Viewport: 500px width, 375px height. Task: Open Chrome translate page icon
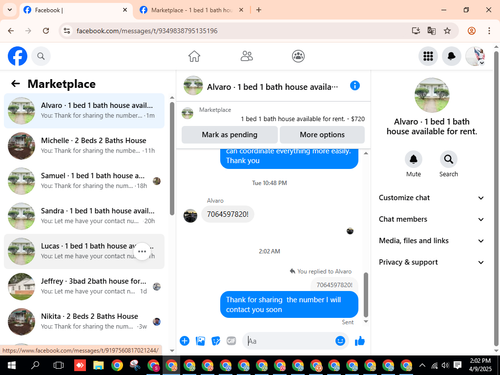(x=431, y=31)
